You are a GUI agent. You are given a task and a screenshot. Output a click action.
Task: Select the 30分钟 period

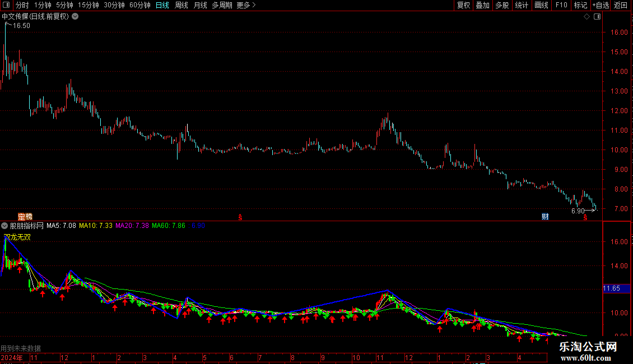(x=114, y=5)
